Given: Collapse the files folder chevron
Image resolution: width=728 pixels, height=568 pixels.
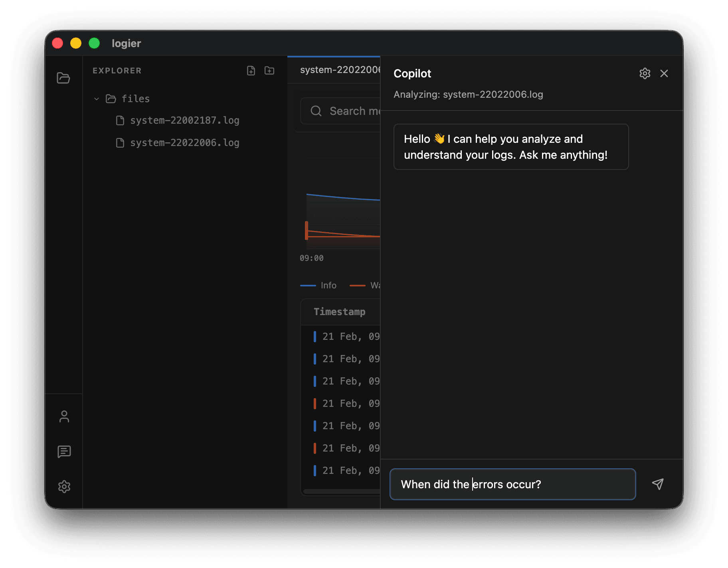Looking at the screenshot, I should [96, 99].
